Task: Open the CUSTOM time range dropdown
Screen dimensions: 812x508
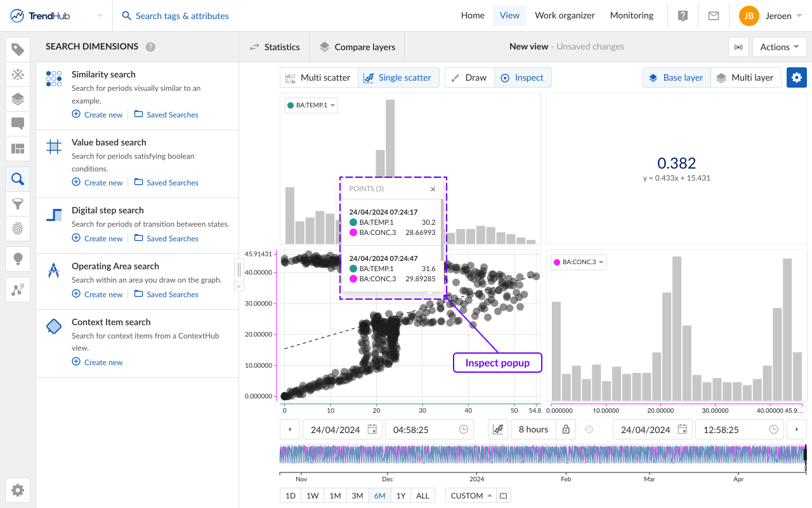Action: point(471,496)
